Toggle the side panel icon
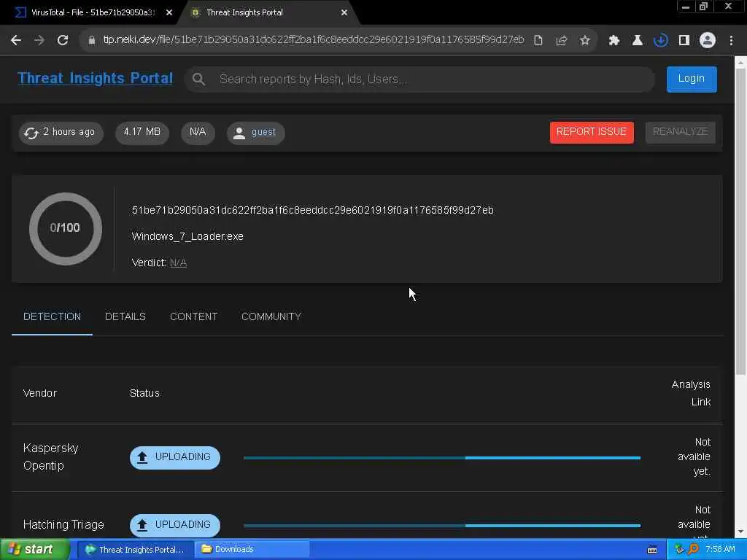The height and width of the screenshot is (560, 747). coord(684,40)
